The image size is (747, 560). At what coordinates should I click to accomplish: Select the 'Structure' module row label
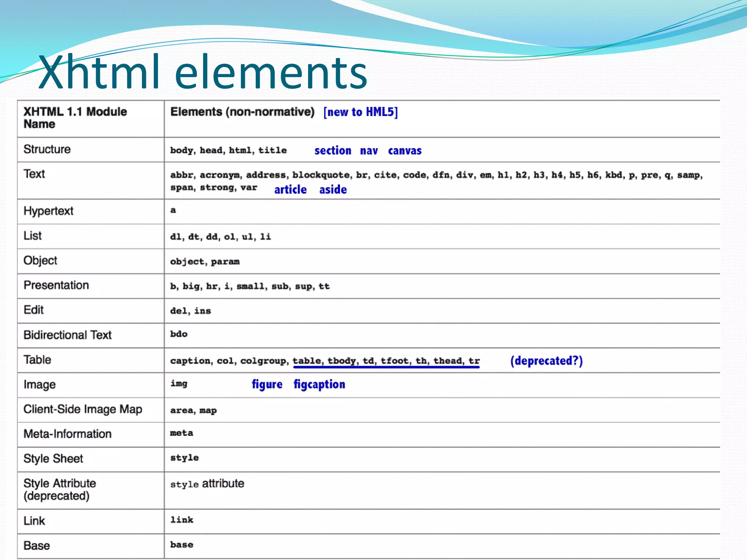tap(47, 149)
